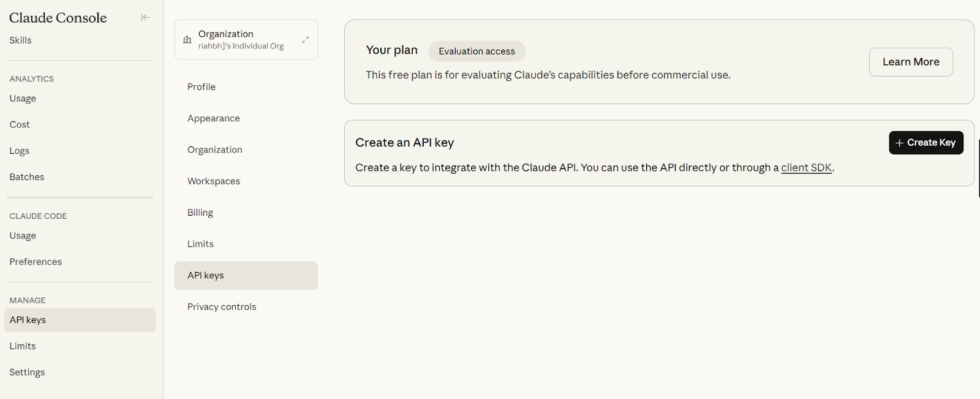Select the API keys settings tab
980x399 pixels.
tap(246, 276)
